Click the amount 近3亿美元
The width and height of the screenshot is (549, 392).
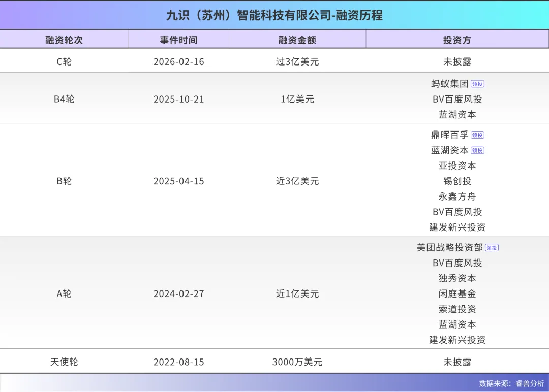[297, 181]
